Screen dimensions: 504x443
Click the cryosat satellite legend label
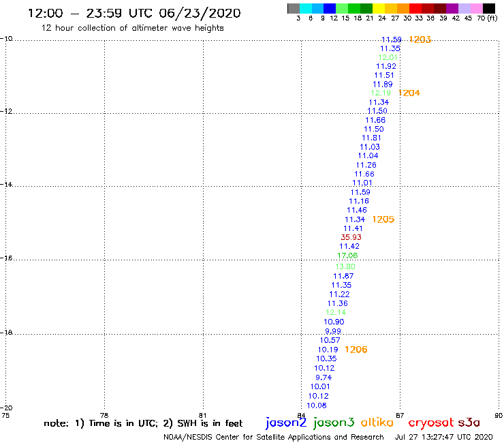click(430, 423)
